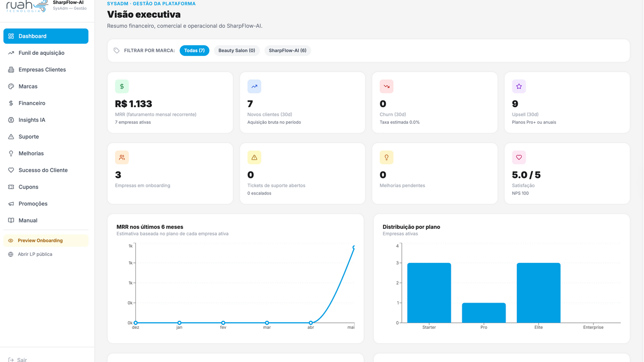Open Empresas Clientes section
The image size is (644, 362).
(46, 69)
